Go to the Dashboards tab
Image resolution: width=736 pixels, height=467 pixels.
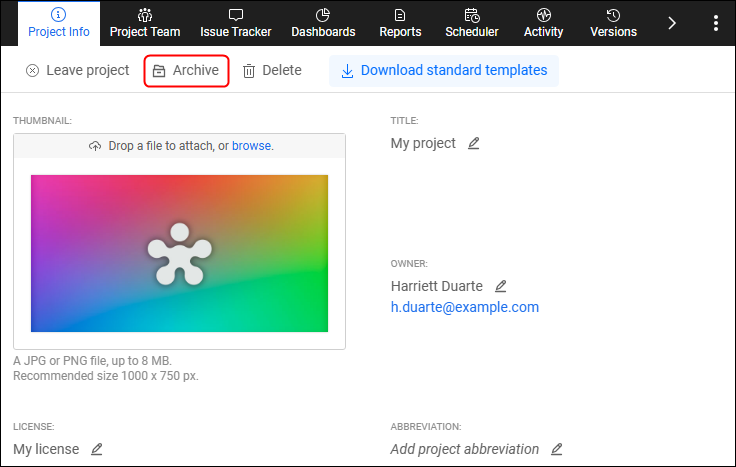click(x=323, y=23)
